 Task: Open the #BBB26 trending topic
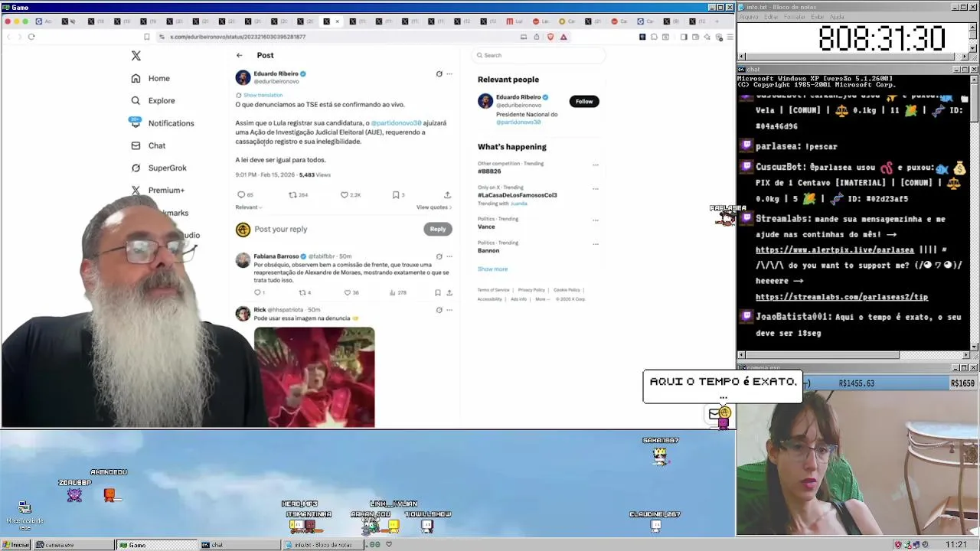(489, 171)
